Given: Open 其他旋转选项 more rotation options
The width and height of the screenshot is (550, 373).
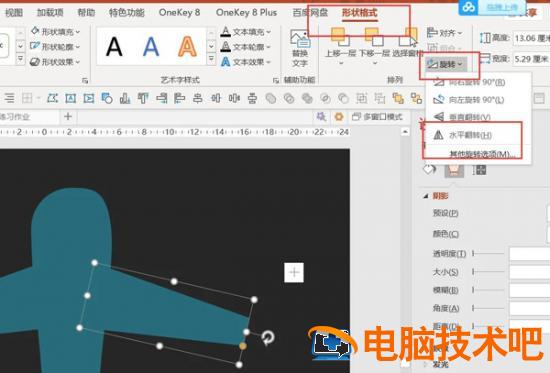Looking at the screenshot, I should 482,154.
